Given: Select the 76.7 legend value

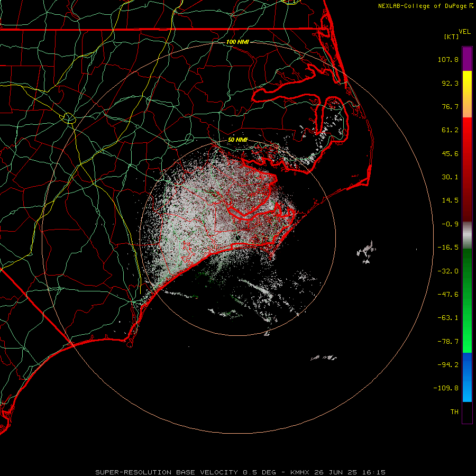Looking at the screenshot, I should pyautogui.click(x=450, y=106).
